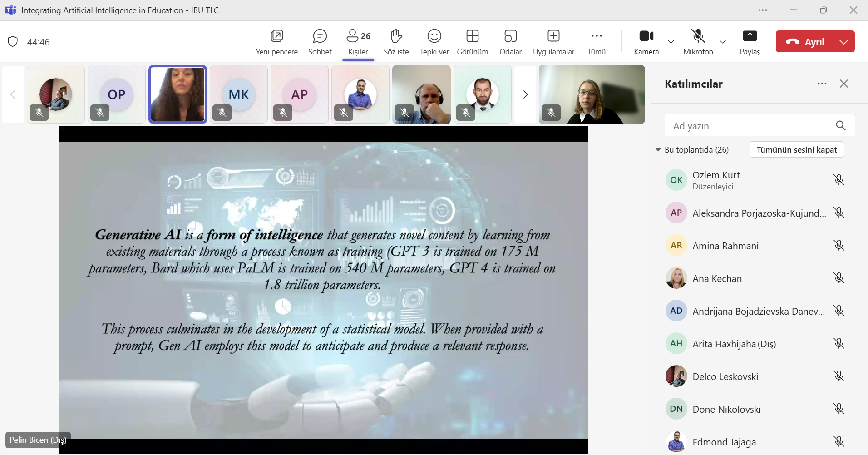Open the Sohbet chat panel
The height and width of the screenshot is (455, 868).
(x=320, y=42)
